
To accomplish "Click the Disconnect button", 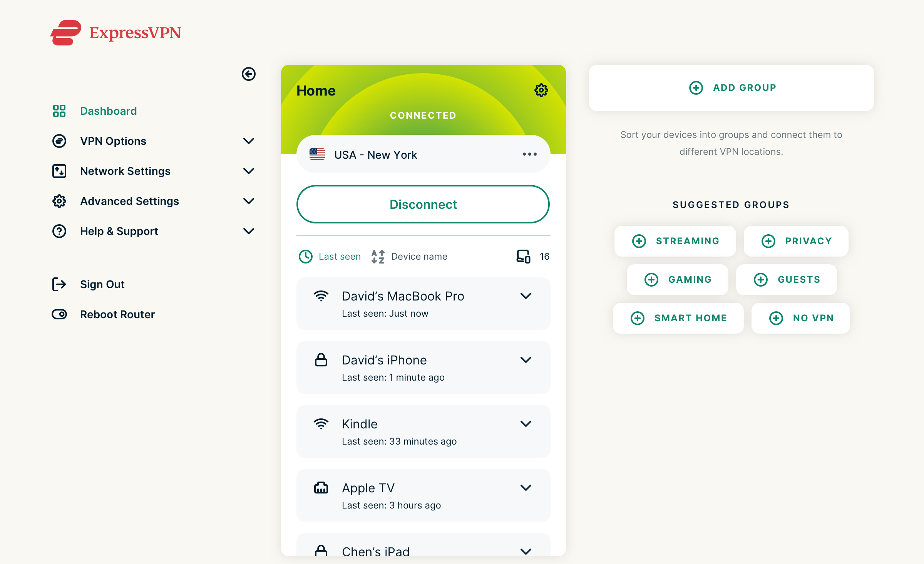I will (x=423, y=204).
